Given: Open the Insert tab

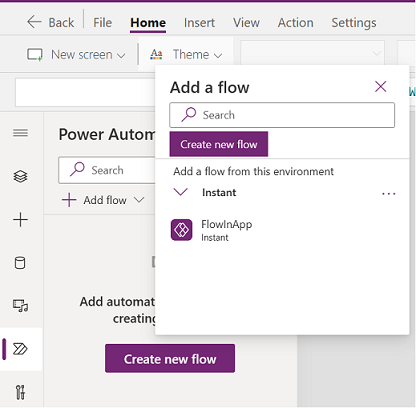Looking at the screenshot, I should click(199, 23).
